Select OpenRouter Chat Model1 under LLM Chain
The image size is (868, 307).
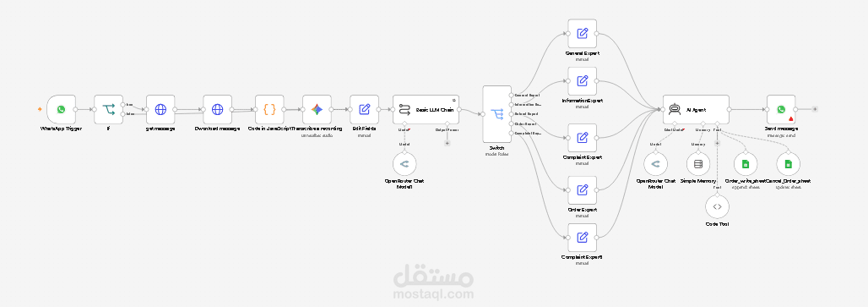pyautogui.click(x=404, y=164)
